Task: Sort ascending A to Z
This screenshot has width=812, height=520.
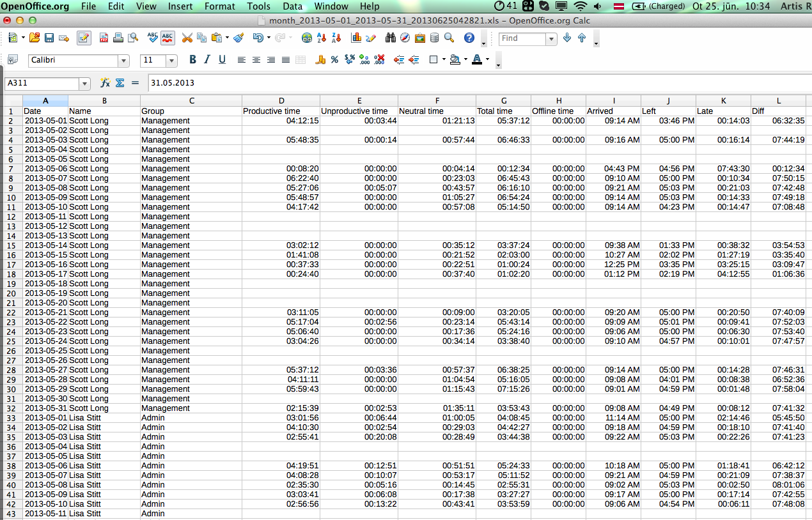Action: pos(322,38)
